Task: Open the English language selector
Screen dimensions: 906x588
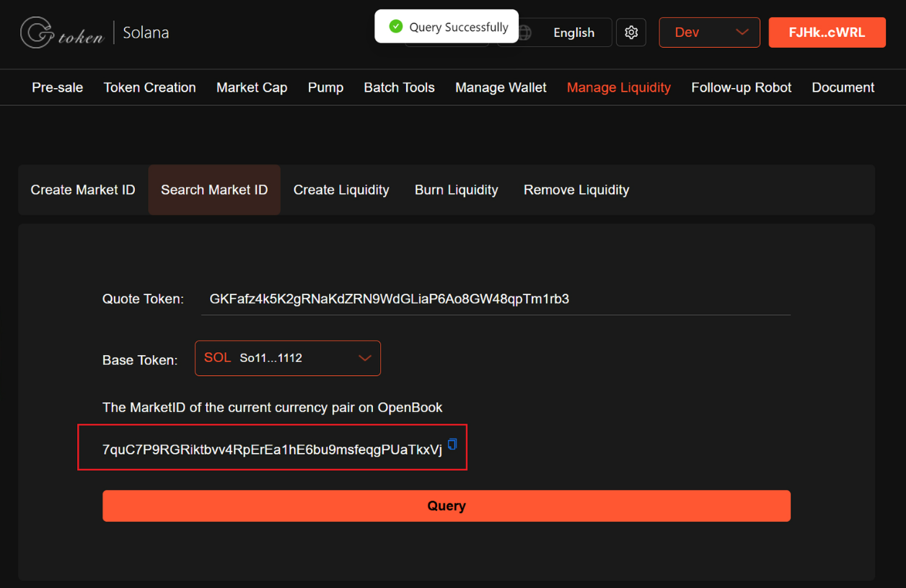Action: pyautogui.click(x=573, y=32)
